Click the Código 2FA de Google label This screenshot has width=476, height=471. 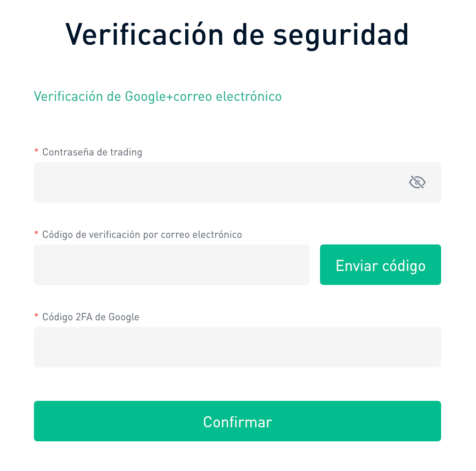click(90, 317)
